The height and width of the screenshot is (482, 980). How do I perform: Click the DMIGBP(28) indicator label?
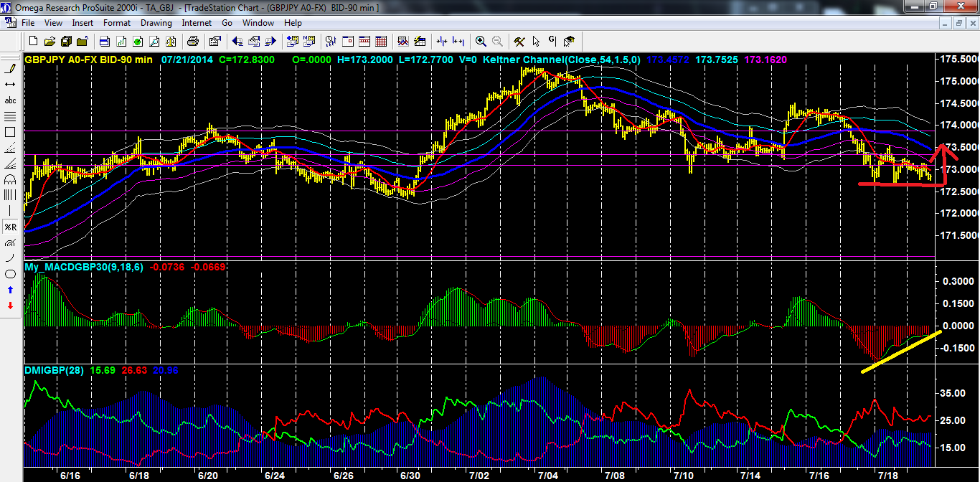54,371
